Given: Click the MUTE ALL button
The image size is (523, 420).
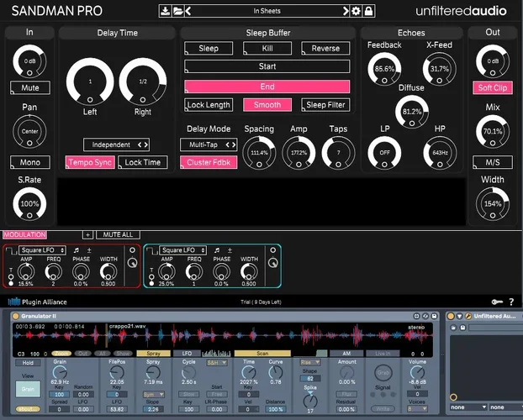Looking at the screenshot, I should point(116,235).
